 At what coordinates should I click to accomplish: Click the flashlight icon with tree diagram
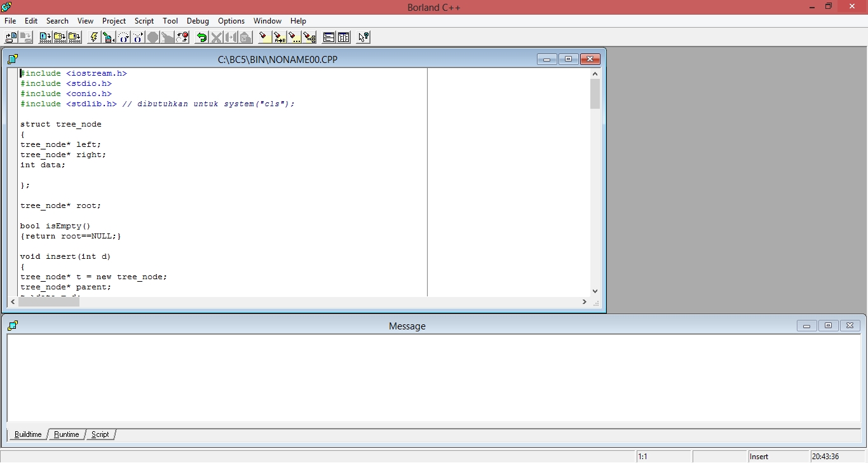click(309, 38)
